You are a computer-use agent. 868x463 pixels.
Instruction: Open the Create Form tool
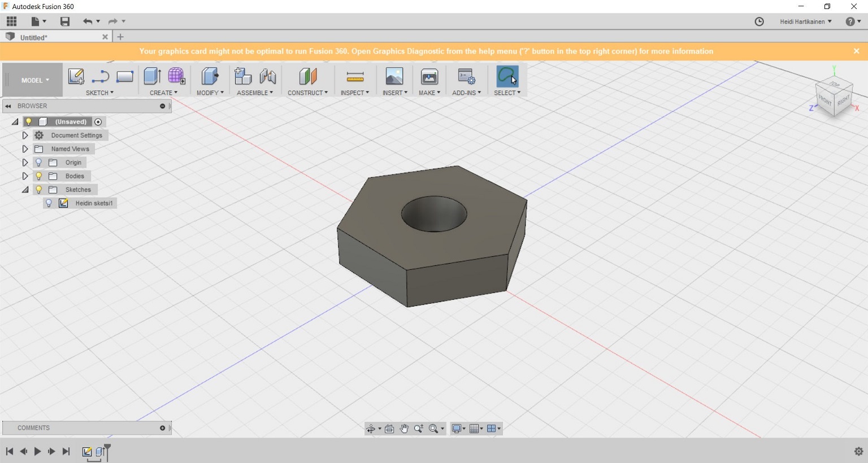176,76
